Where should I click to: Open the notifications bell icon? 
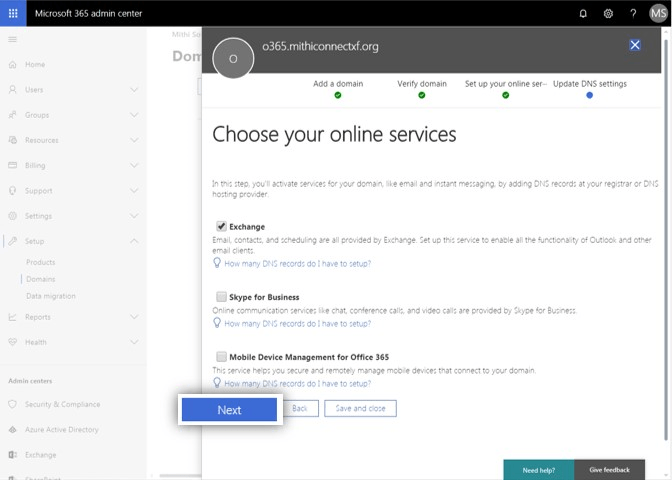[583, 14]
